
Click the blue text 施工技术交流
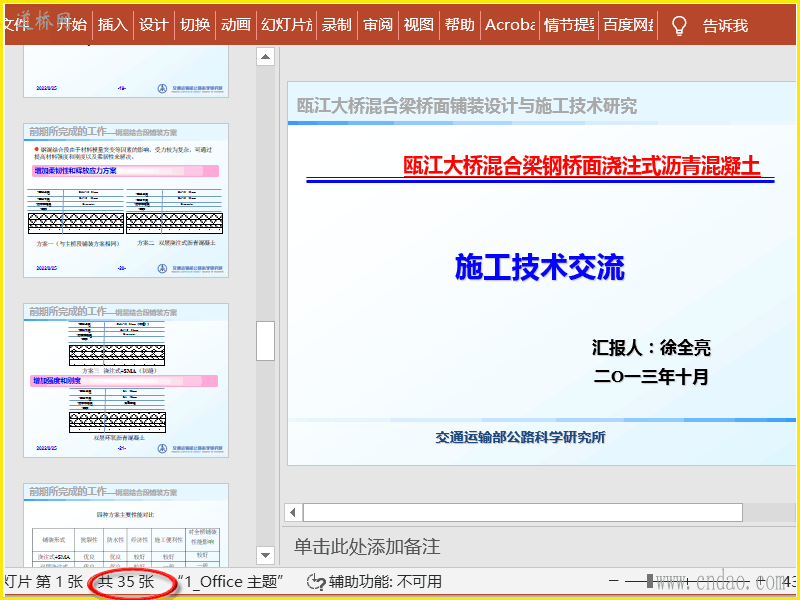540,267
